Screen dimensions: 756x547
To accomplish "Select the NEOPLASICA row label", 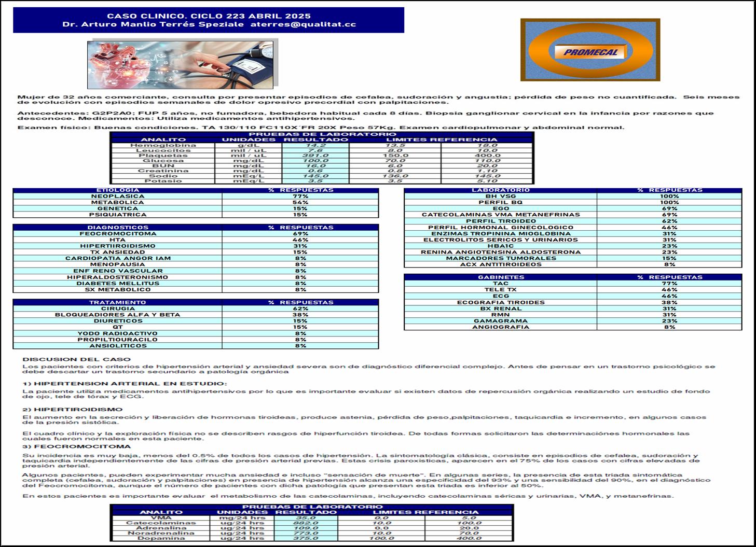I will 118,197.
